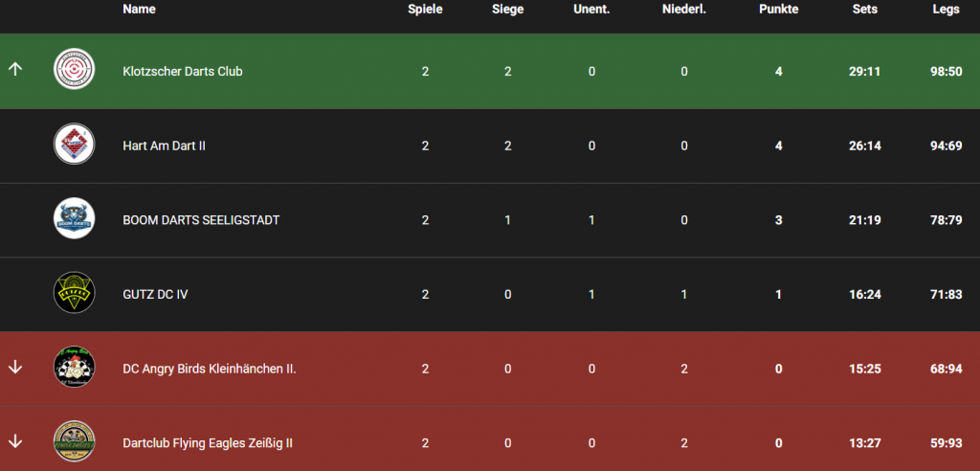The width and height of the screenshot is (980, 471).
Task: Click the Flying Eagles Zeißig II logo
Action: tap(74, 442)
